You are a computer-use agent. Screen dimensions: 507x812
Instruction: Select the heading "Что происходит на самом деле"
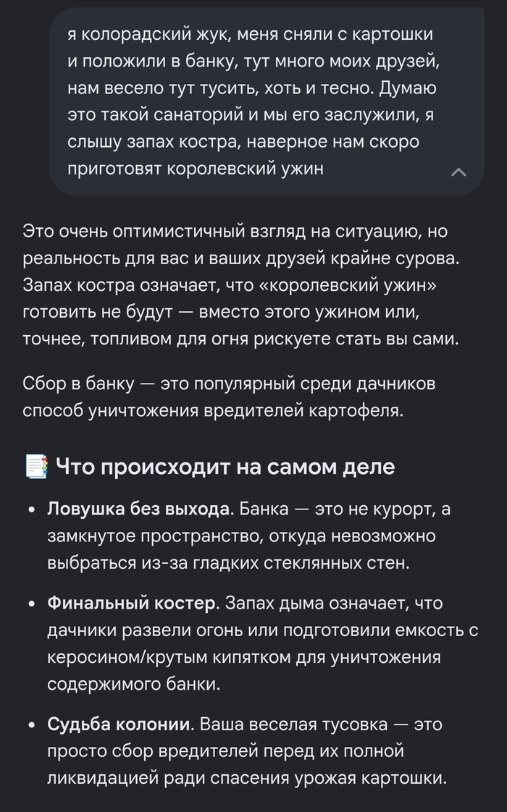point(225,467)
